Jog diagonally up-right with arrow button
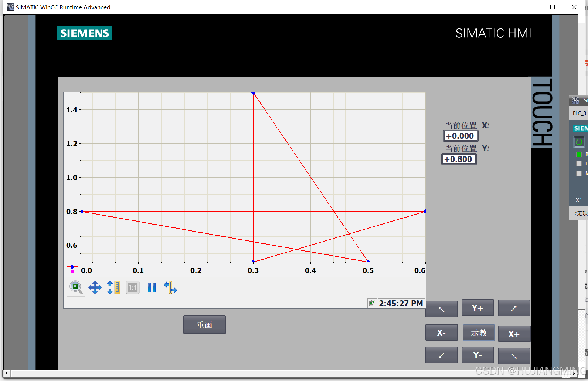This screenshot has width=588, height=381. pos(514,308)
